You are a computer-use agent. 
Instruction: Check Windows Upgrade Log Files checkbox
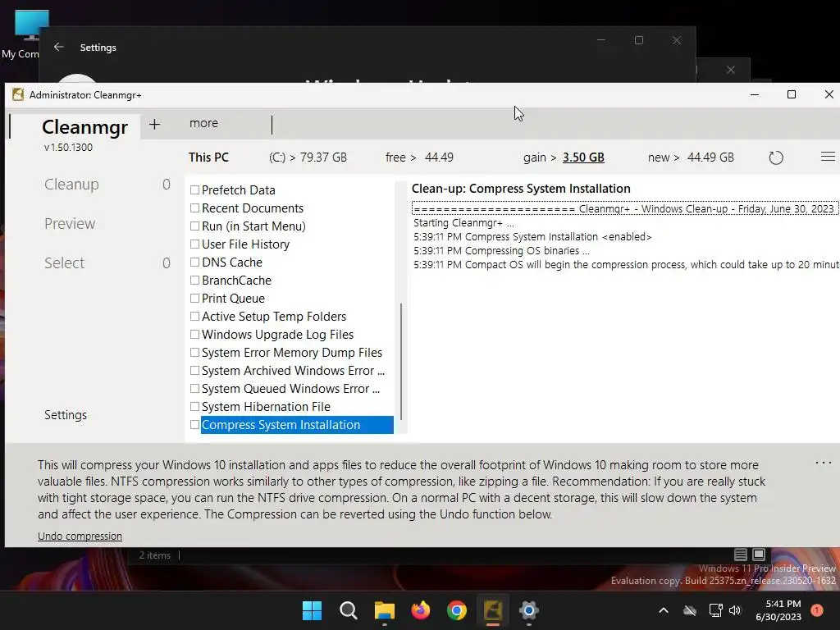point(194,335)
